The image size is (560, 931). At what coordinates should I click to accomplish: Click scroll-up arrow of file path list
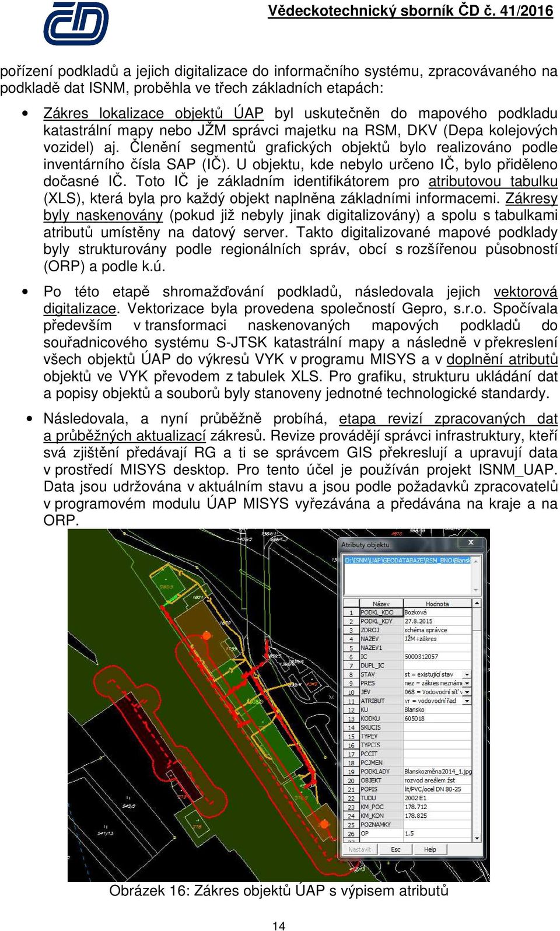(477, 561)
